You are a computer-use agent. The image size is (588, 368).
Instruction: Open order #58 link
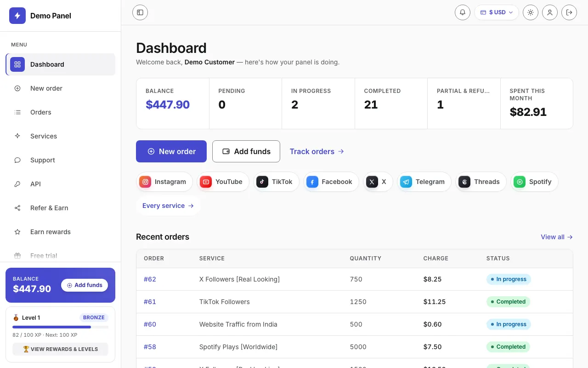click(150, 347)
